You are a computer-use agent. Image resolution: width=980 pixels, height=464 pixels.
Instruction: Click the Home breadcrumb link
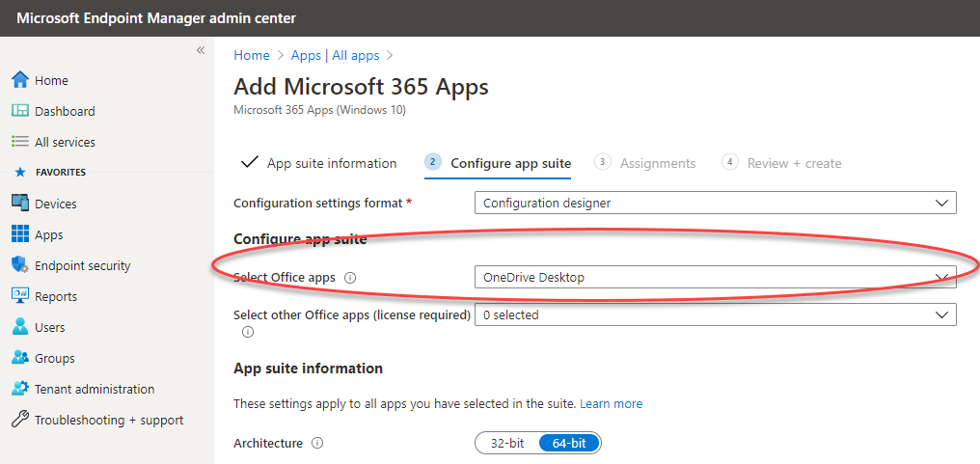coord(251,55)
